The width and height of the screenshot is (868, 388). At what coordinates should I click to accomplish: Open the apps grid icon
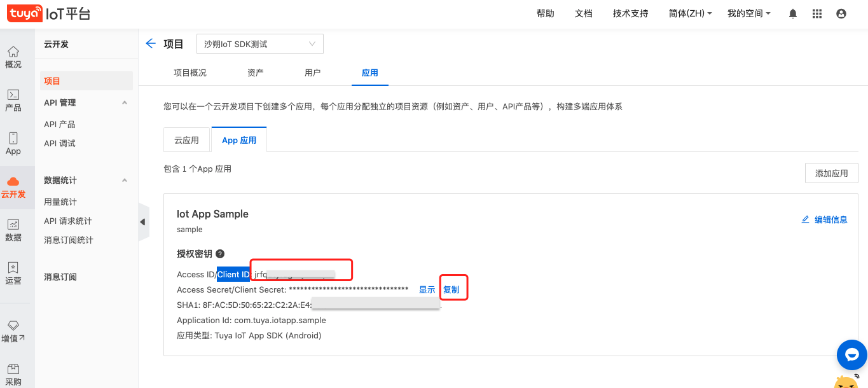817,13
